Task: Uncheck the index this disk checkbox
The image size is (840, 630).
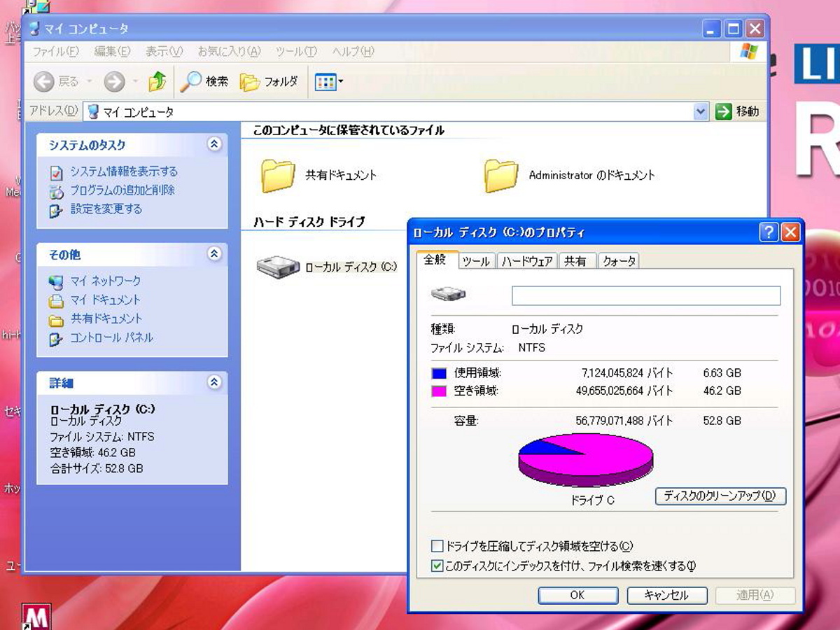Action: [437, 566]
